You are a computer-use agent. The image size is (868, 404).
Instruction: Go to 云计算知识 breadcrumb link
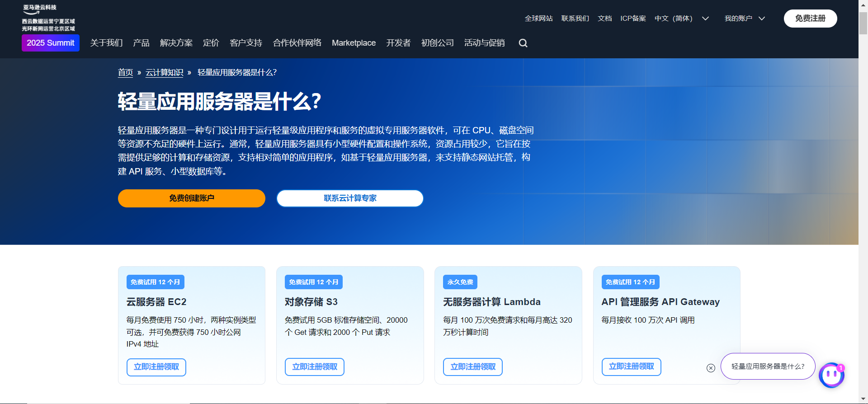(164, 73)
